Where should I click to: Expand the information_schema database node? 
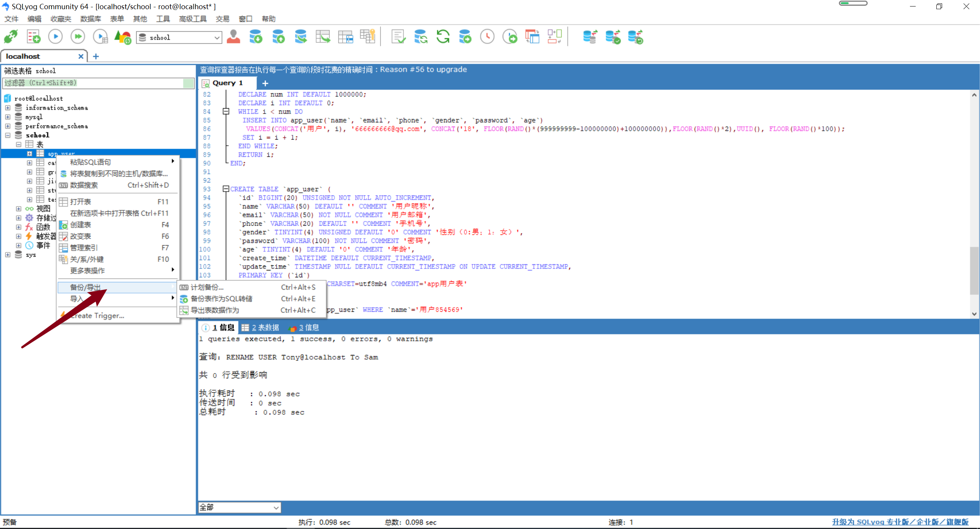tap(8, 108)
